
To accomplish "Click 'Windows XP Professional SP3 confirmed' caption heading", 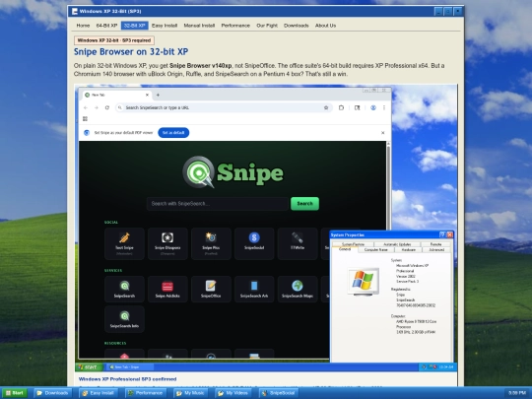I will pos(127,379).
